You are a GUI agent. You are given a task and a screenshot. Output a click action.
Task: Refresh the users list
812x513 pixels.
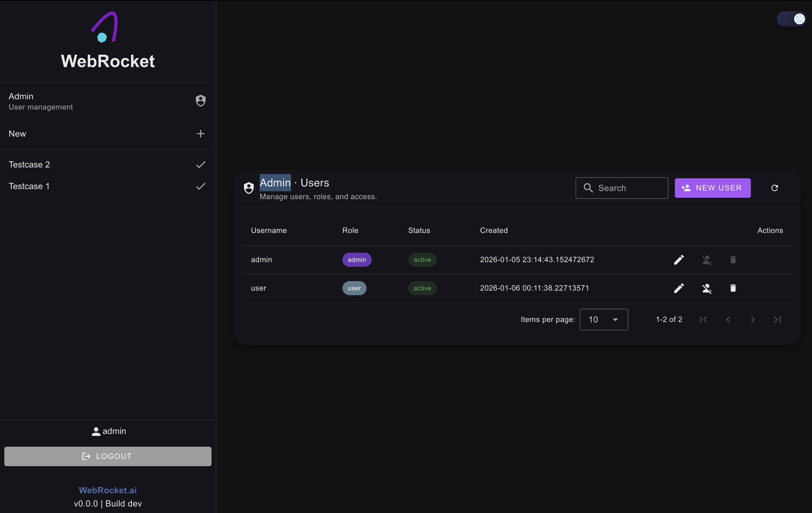pyautogui.click(x=775, y=188)
